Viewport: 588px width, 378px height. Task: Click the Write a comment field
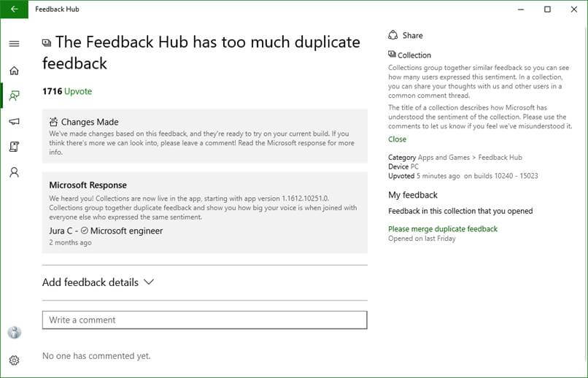(x=205, y=320)
